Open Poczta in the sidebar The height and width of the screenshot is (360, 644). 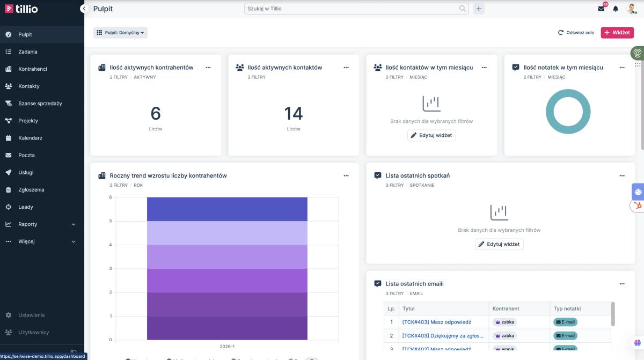click(x=42, y=155)
